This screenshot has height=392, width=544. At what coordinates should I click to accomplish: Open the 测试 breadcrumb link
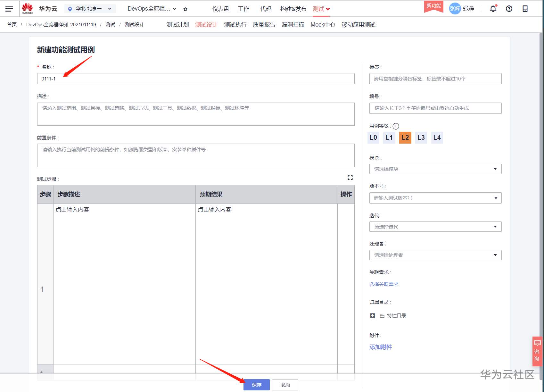(111, 25)
